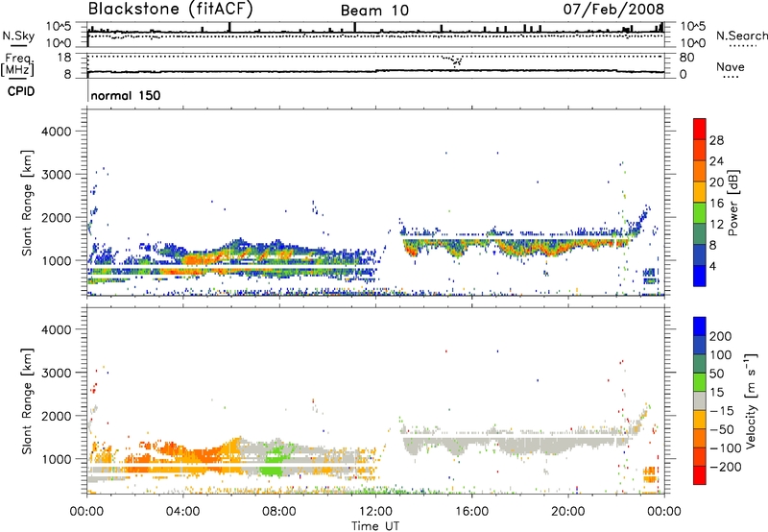Click the 'Velocity [m s⁻¹]' color bar label
The image size is (768, 532).
pos(751,400)
